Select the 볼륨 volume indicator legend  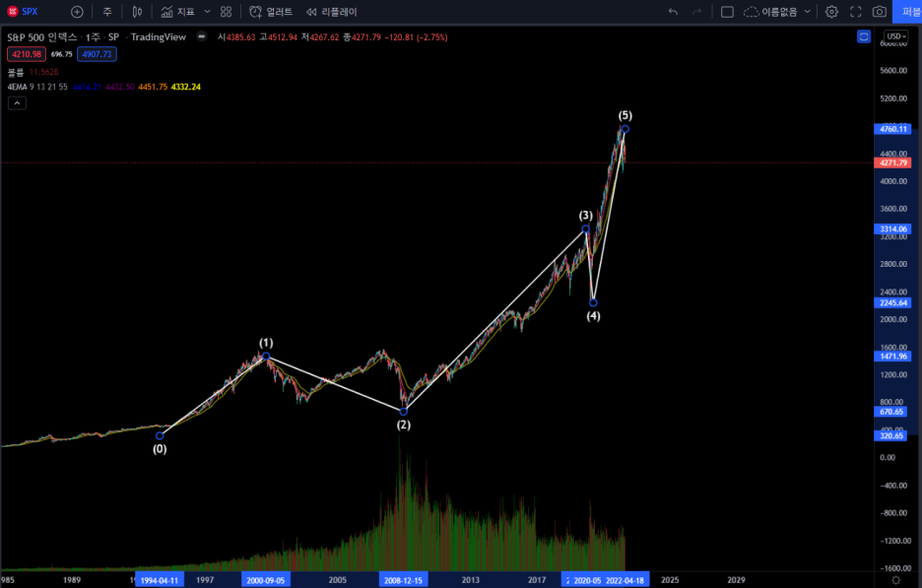click(16, 72)
